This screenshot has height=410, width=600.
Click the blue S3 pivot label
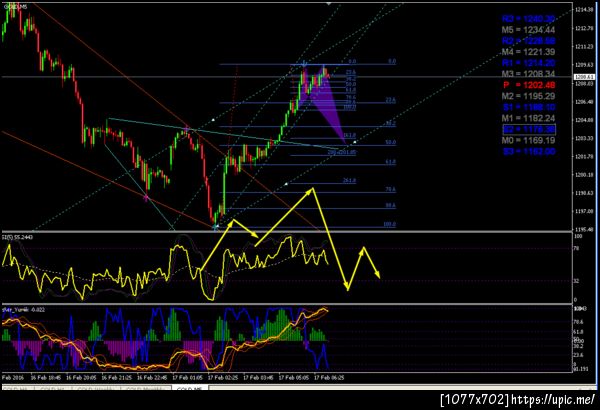(x=528, y=152)
